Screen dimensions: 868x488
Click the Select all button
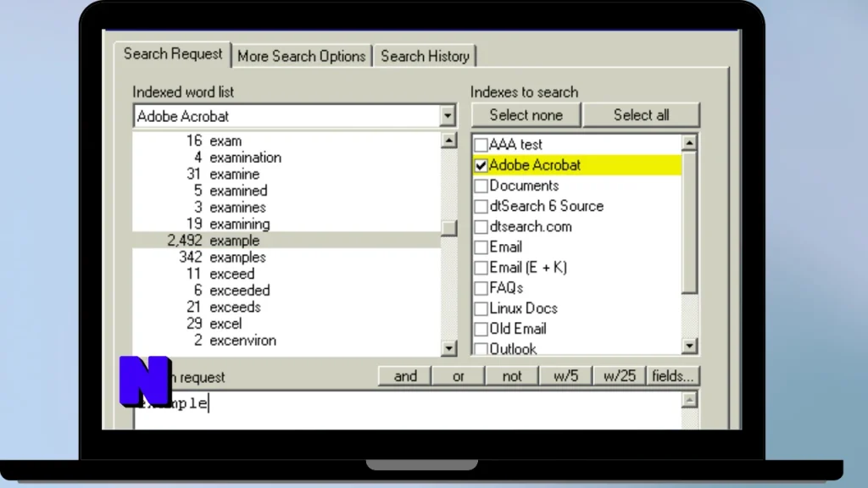point(641,115)
